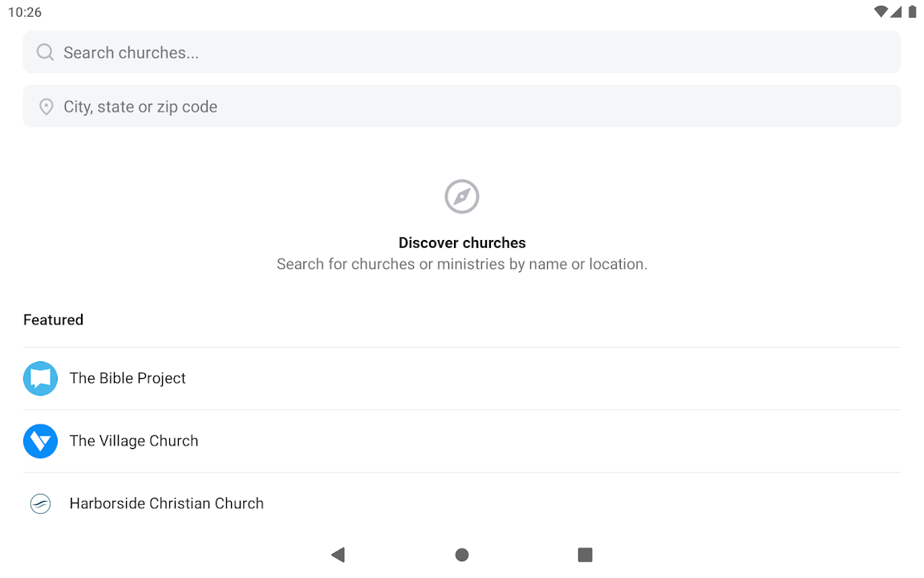
Task: Focus the Search churches text field
Action: click(473, 53)
